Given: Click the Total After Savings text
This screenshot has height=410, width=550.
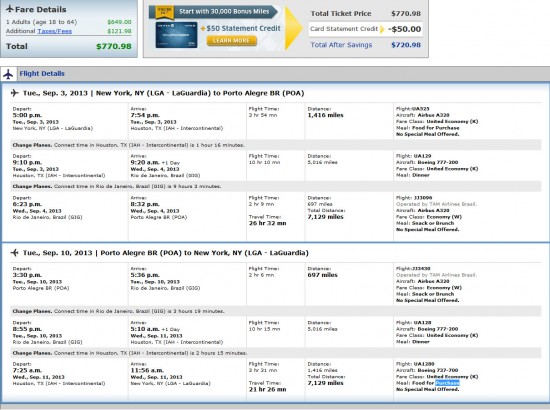Looking at the screenshot, I should [x=341, y=45].
